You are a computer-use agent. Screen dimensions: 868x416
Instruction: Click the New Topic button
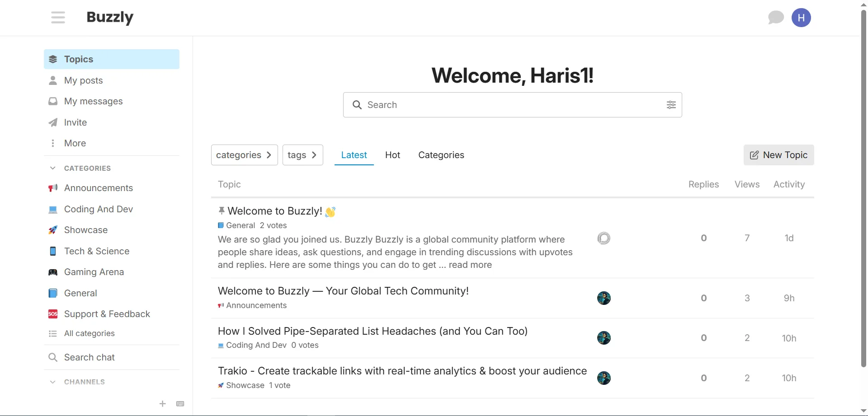tap(778, 155)
